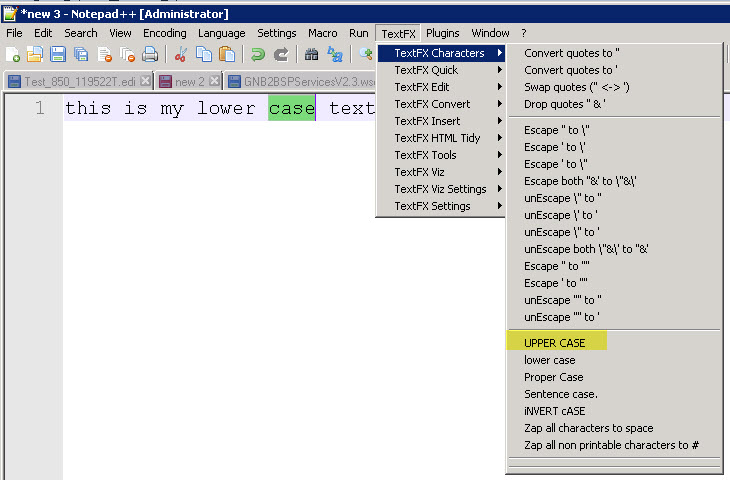Open the Plugins menu
The width and height of the screenshot is (730, 480).
(x=442, y=33)
